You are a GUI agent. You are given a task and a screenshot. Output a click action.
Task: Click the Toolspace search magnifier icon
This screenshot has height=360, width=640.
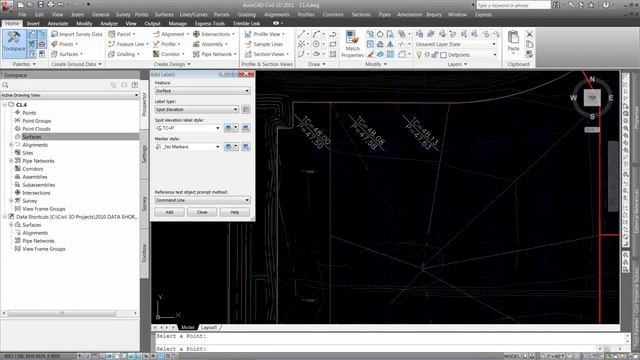coord(5,85)
